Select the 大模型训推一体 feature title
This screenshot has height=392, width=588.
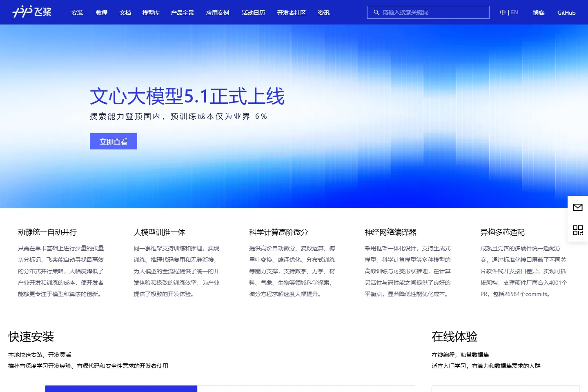pyautogui.click(x=159, y=232)
